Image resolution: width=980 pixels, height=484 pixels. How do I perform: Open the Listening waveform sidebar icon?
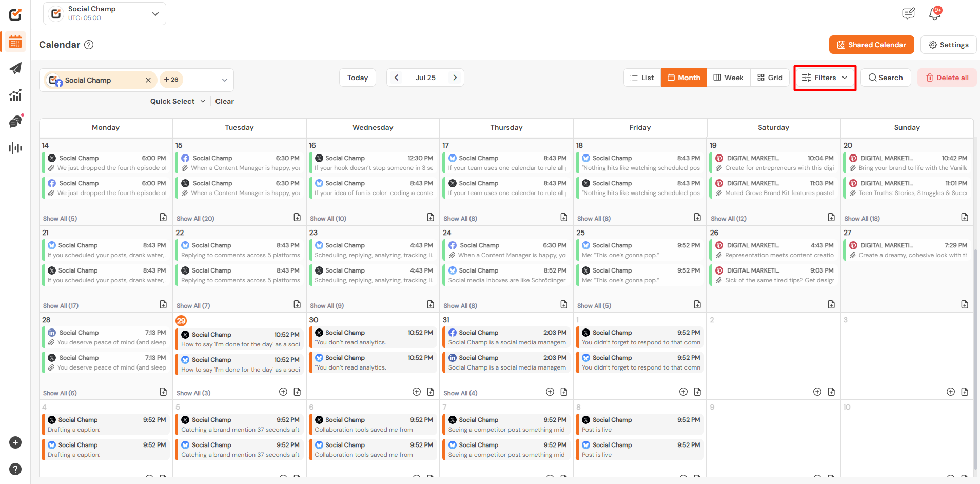tap(15, 148)
